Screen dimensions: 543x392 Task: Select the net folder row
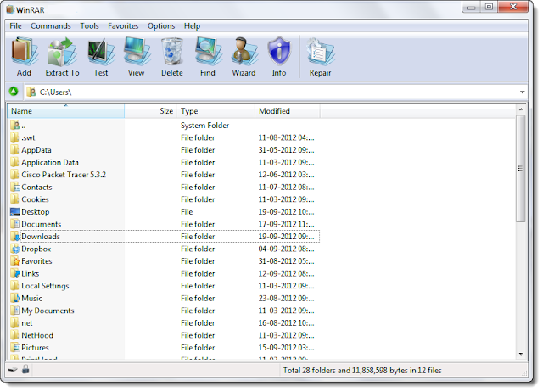click(x=163, y=323)
